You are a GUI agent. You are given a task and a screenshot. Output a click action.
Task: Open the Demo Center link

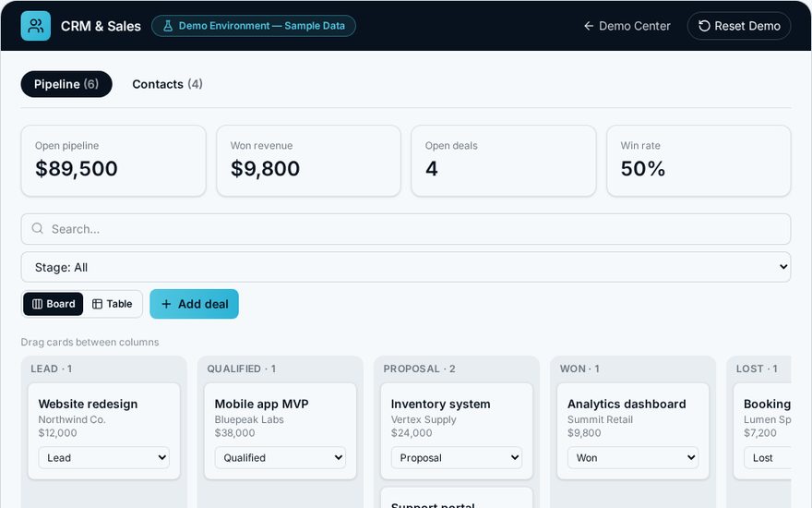[627, 26]
